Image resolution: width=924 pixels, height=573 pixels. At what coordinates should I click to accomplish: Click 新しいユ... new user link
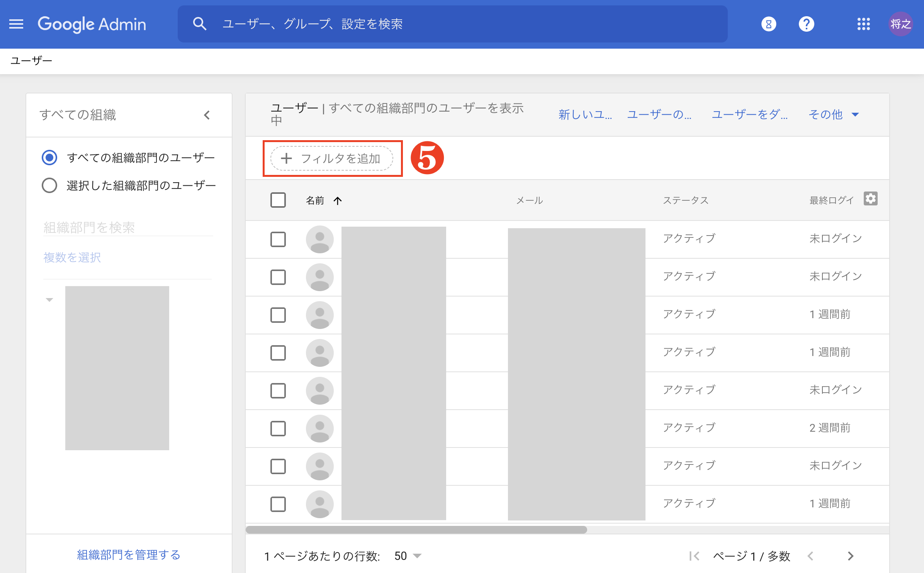(585, 114)
